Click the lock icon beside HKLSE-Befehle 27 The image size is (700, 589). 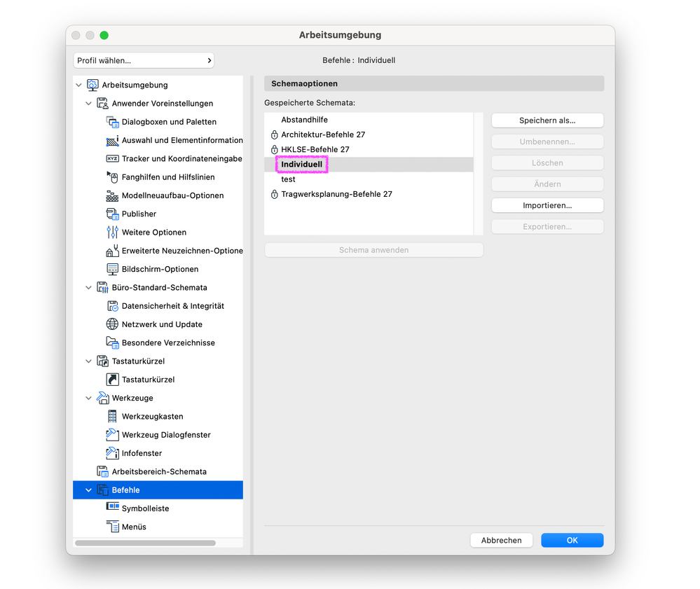275,149
